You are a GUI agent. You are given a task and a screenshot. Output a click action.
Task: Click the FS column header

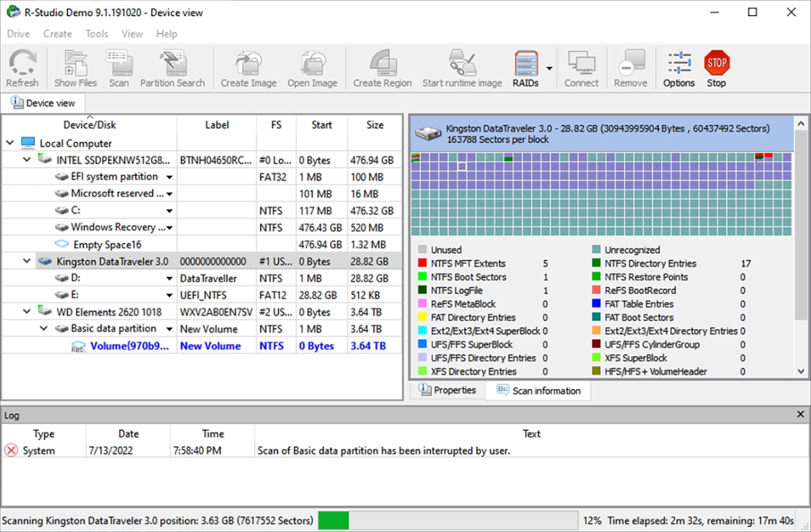tap(276, 125)
